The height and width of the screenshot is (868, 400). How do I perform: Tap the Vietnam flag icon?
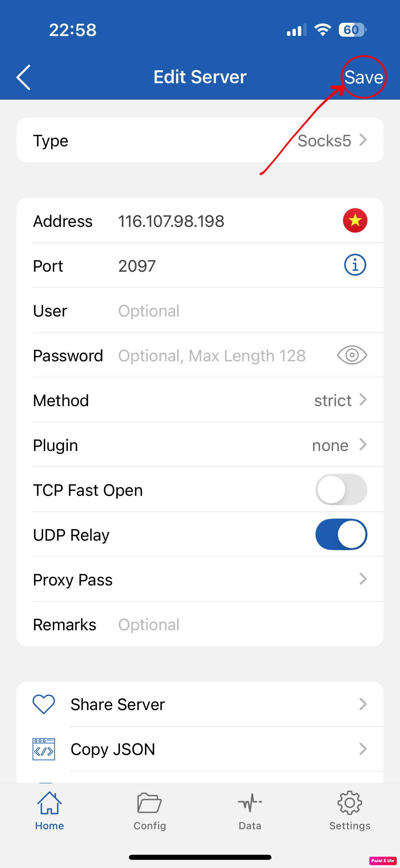point(355,220)
